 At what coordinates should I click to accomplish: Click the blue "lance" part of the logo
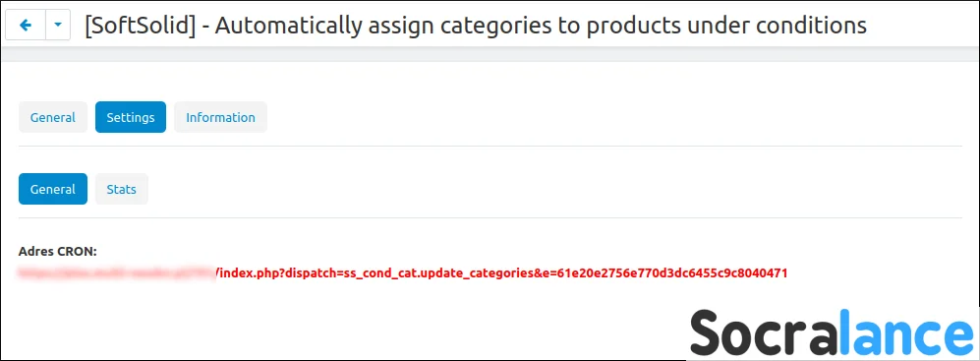pos(902,332)
